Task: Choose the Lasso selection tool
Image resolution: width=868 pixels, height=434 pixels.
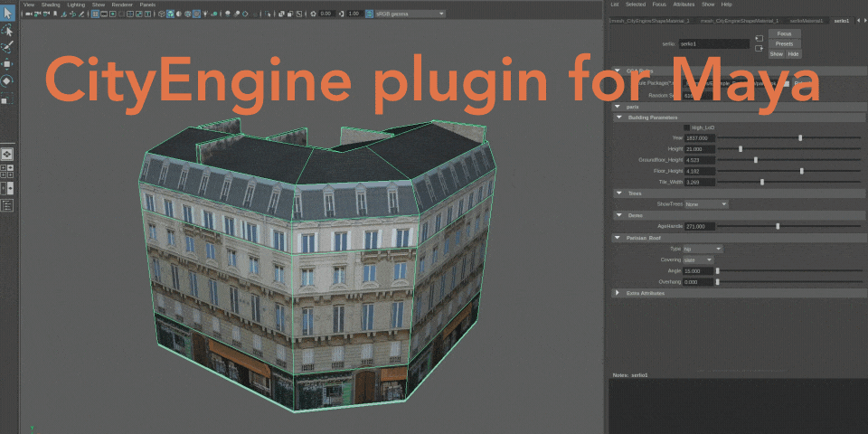Action: click(x=8, y=30)
